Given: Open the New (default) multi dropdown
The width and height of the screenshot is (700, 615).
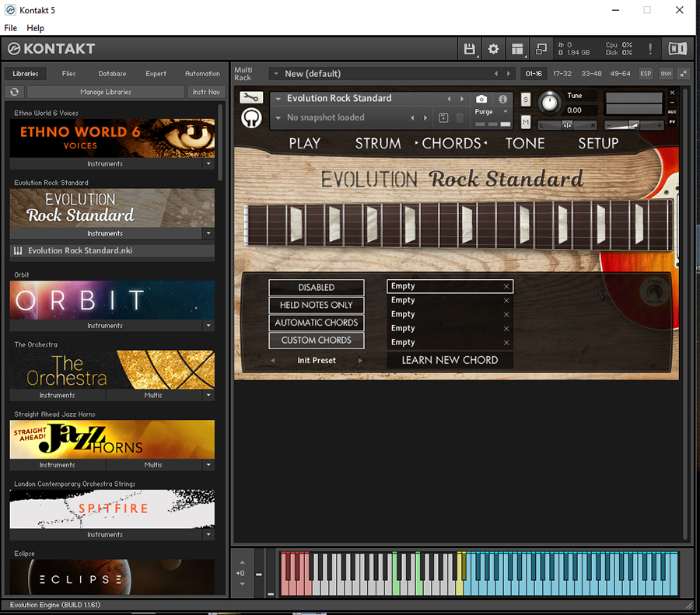Looking at the screenshot, I should (x=276, y=74).
